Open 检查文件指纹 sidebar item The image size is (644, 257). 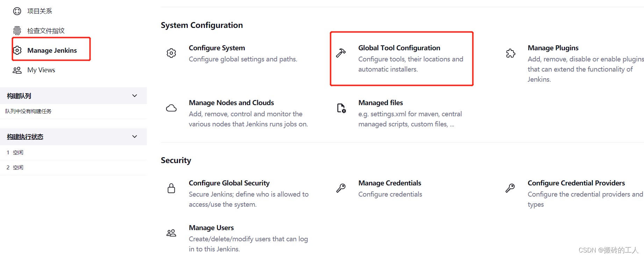pyautogui.click(x=46, y=31)
